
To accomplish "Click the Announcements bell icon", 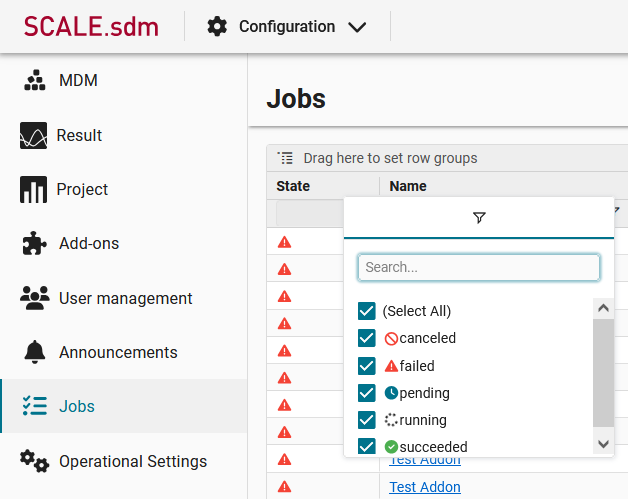I will pos(35,352).
